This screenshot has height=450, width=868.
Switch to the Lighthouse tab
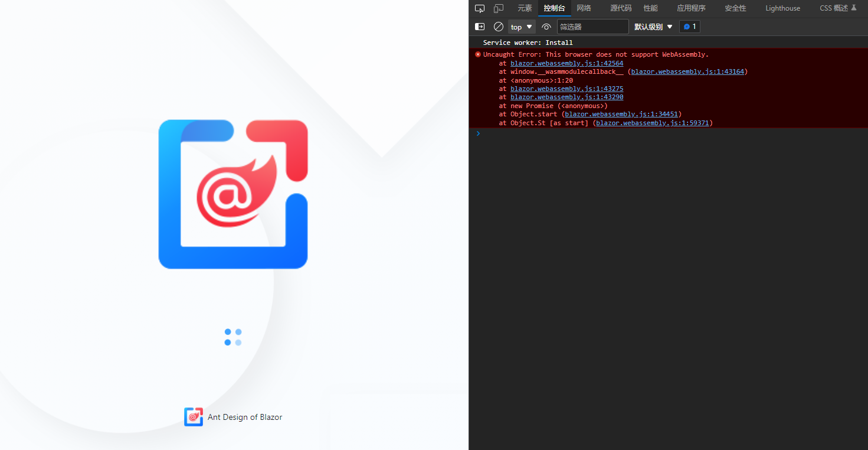783,8
